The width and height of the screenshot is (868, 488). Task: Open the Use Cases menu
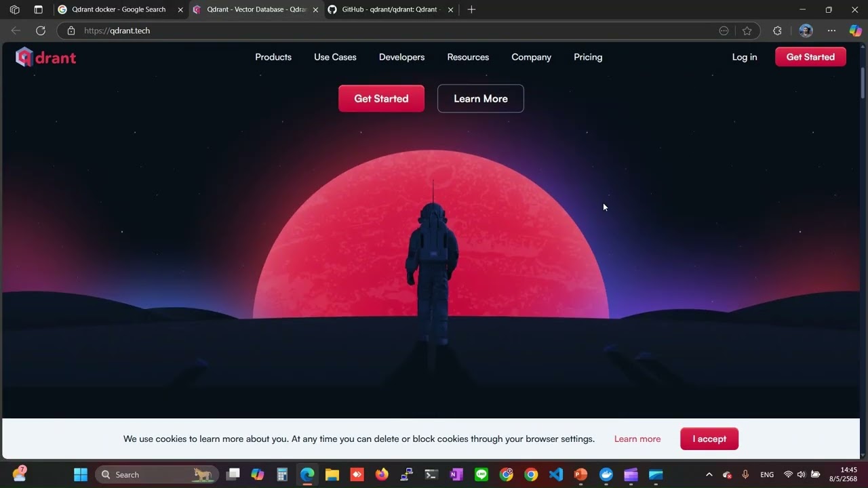point(335,57)
